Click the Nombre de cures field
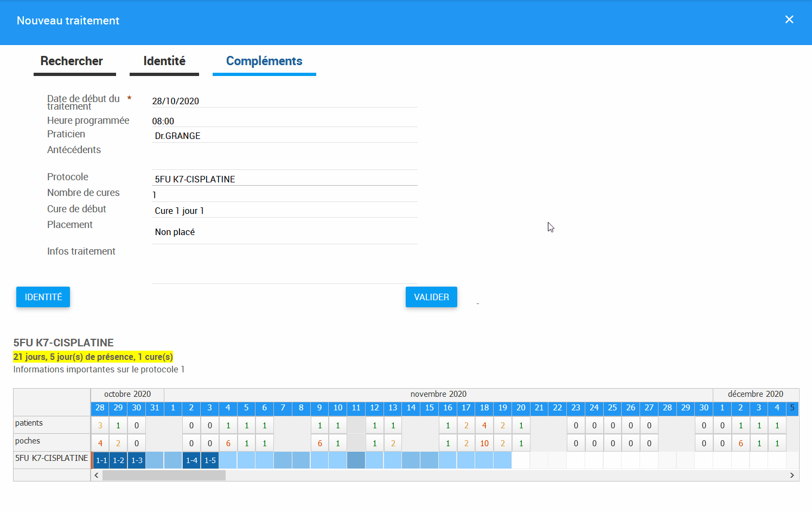The height and width of the screenshot is (513, 812). pos(284,195)
